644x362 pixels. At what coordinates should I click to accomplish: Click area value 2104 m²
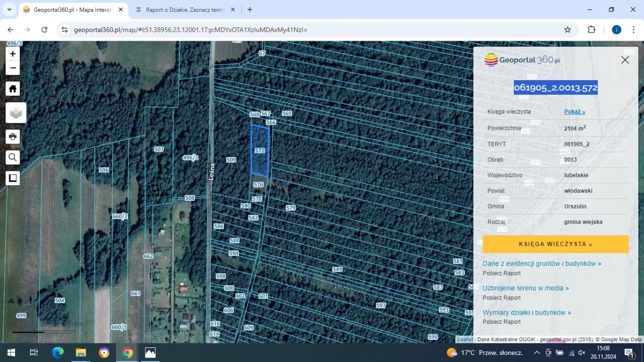[x=575, y=128]
